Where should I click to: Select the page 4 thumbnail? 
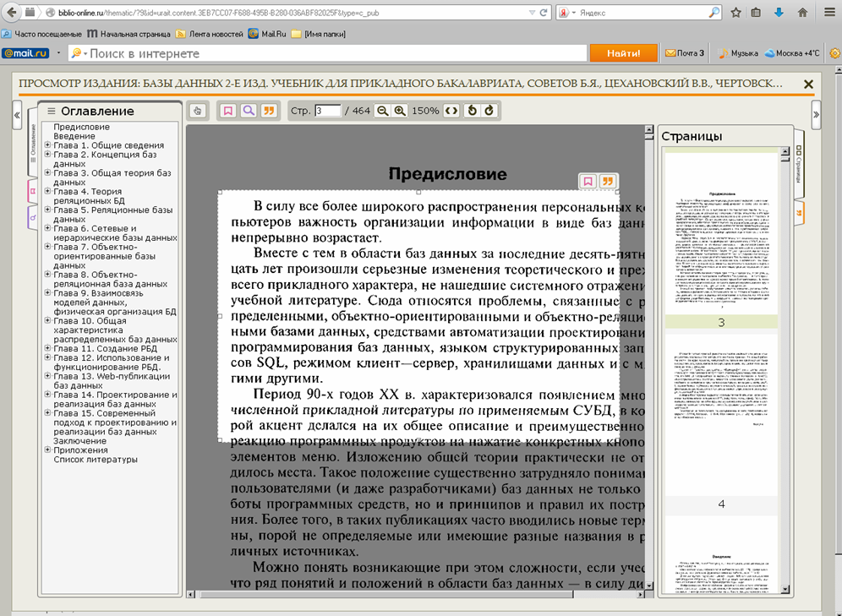point(721,414)
